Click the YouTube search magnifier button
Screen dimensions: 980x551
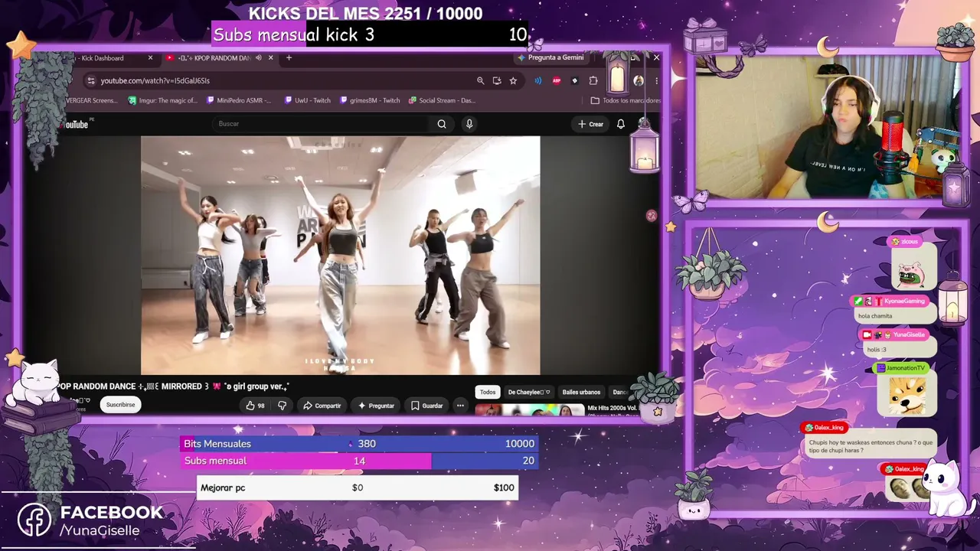442,124
